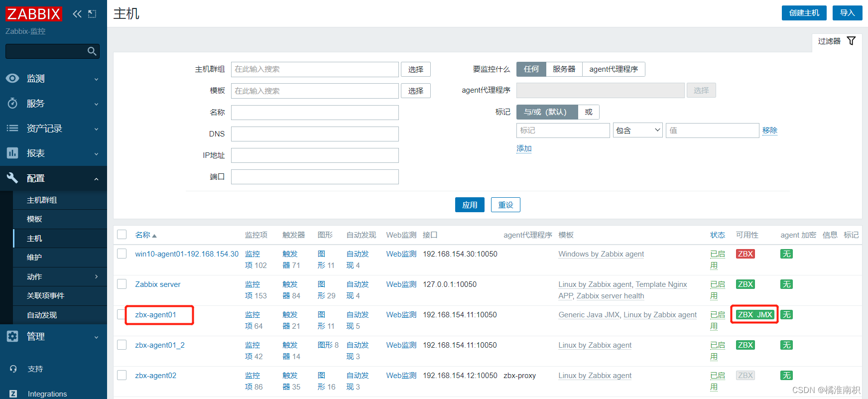Click the 配置 wrench icon
The image size is (868, 399).
click(12, 178)
